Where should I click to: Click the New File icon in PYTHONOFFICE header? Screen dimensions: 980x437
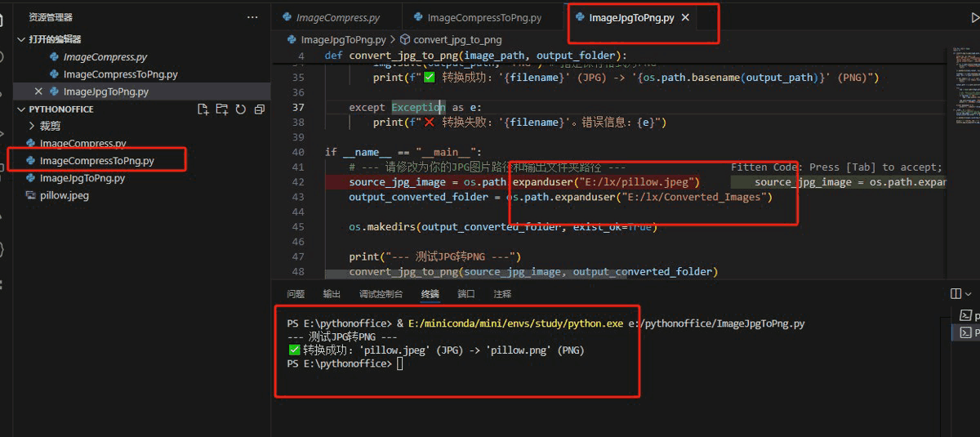(x=203, y=109)
